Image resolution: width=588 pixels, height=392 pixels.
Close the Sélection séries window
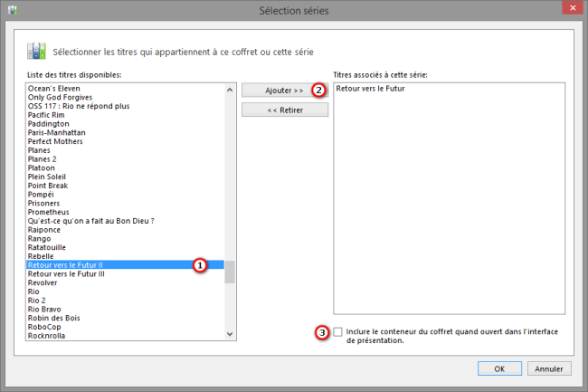point(573,8)
